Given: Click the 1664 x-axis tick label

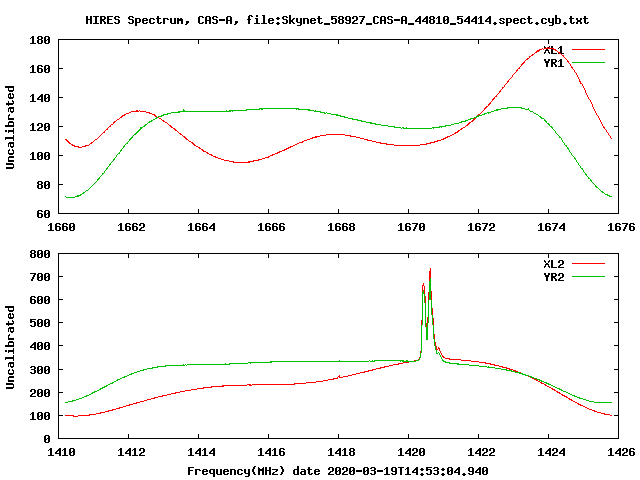Looking at the screenshot, I should (201, 227).
